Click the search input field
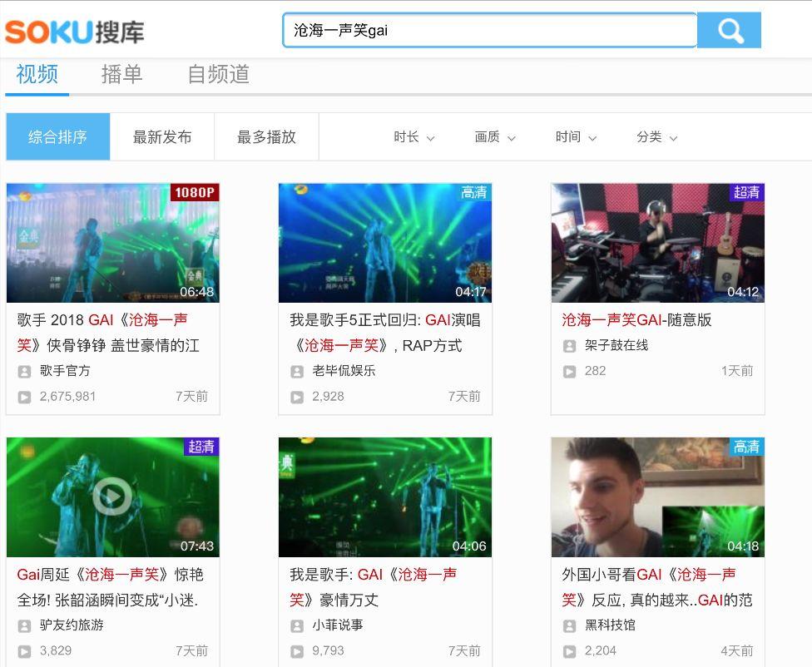 [x=489, y=31]
